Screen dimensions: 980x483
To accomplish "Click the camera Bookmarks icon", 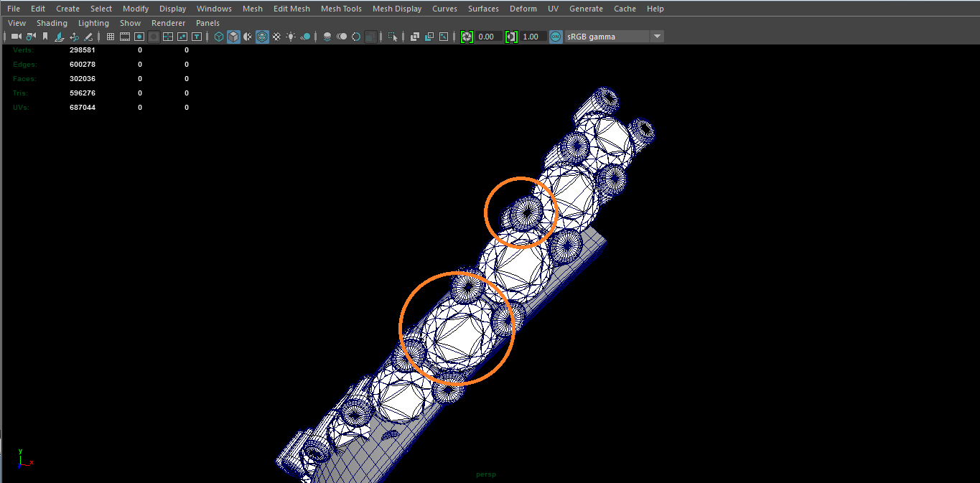I will pos(45,37).
